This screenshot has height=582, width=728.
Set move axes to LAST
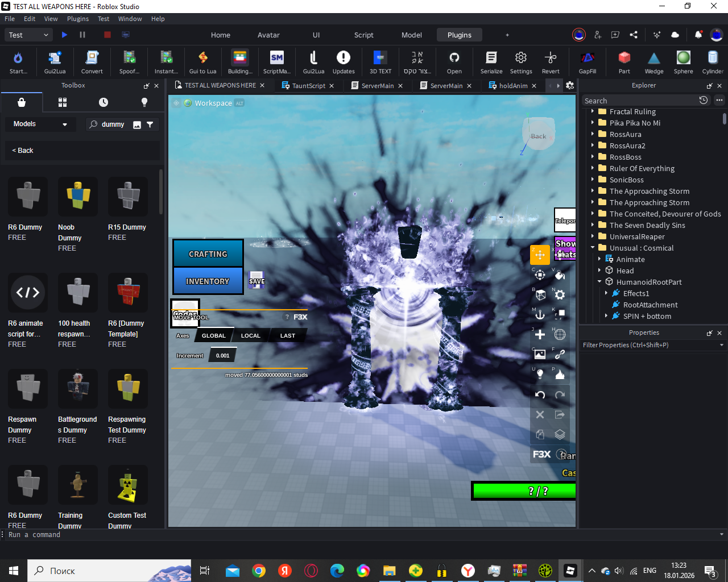(288, 335)
